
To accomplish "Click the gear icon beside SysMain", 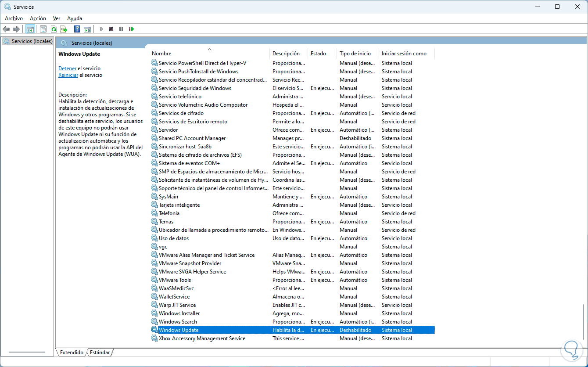I will 154,197.
